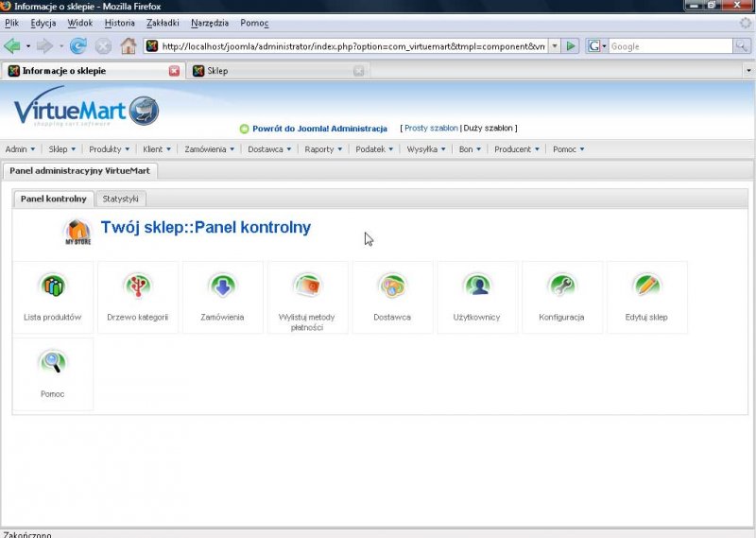Reload the page in Firefox toolbar
Viewport: 756px width, 538px height.
(x=78, y=45)
